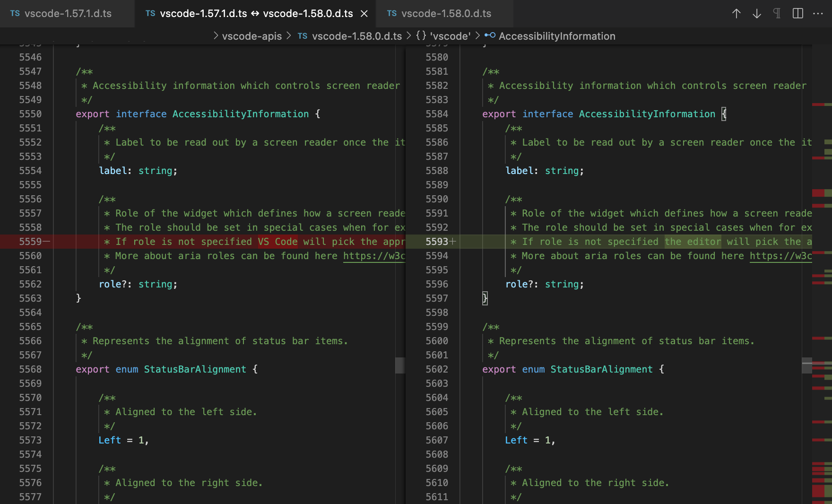
Task: Expand the vscode-apis breadcrumb folder
Action: 251,36
